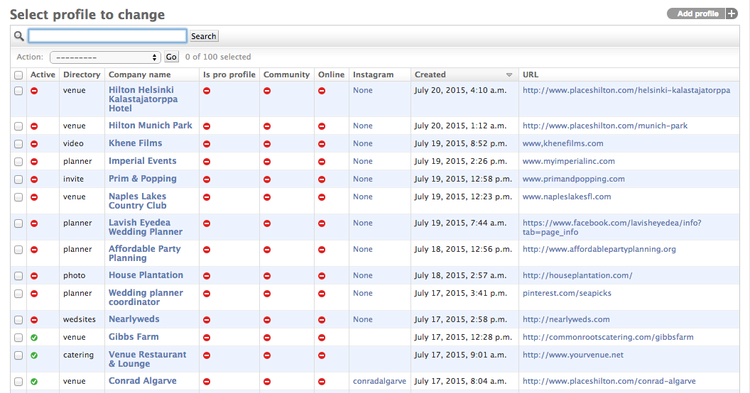The image size is (750, 393).
Task: Click the plus icon on Add profile
Action: point(731,14)
